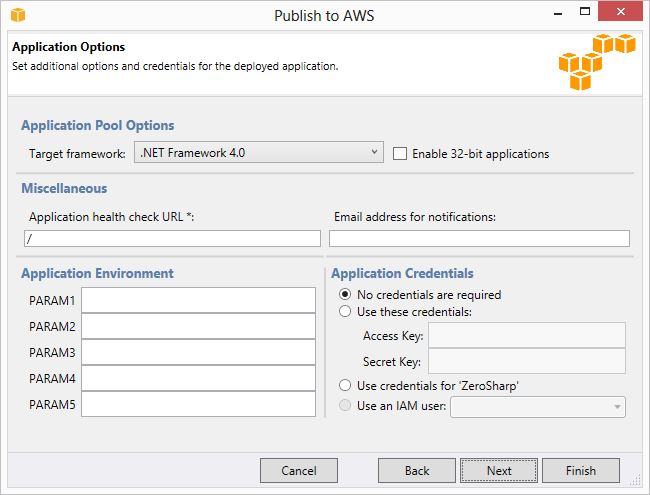Select Use an IAM user radio
Image resolution: width=650 pixels, height=495 pixels.
coord(345,405)
